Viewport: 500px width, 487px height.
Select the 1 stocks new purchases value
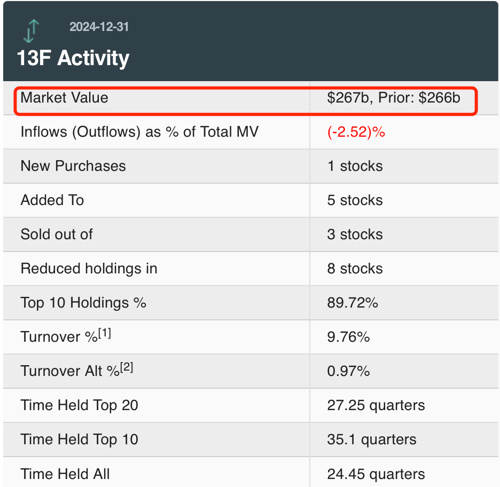pos(355,166)
